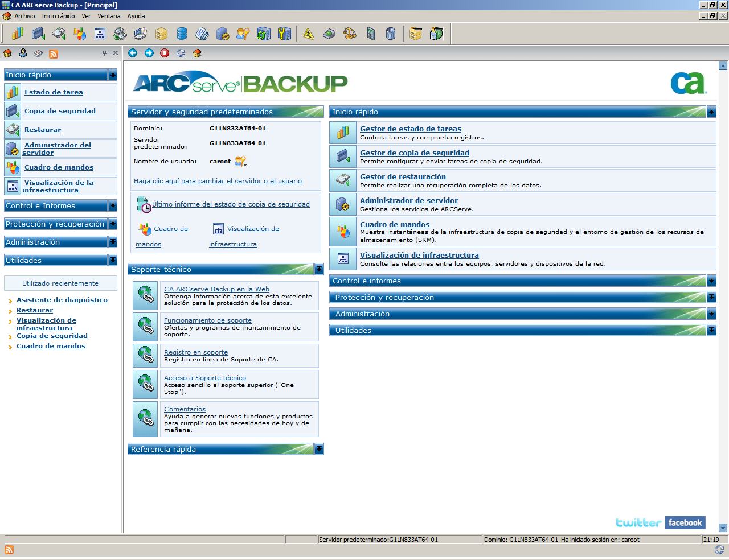Open the Infrastructure Visualization toolbar icon
The height and width of the screenshot is (560, 729).
[100, 34]
